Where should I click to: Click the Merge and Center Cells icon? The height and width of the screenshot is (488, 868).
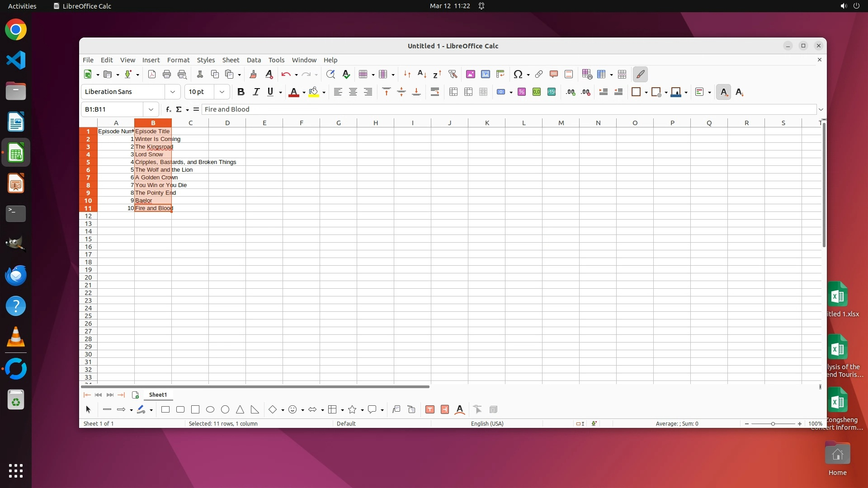(453, 92)
